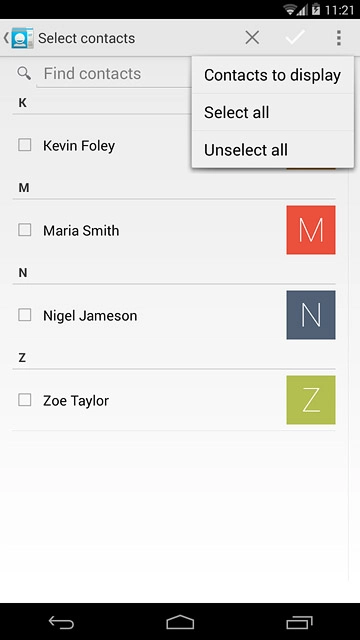Choose Unselect all from overflow menu
Image resolution: width=360 pixels, height=640 pixels.
[273, 149]
